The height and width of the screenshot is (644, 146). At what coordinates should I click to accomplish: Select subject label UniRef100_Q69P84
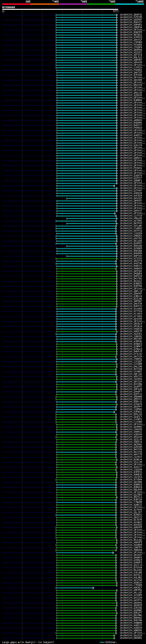[131, 50]
